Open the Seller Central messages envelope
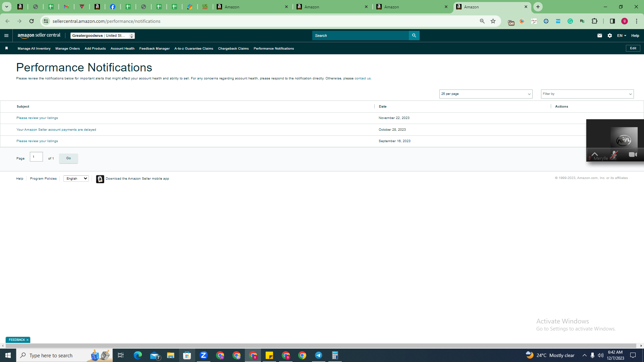The image size is (644, 362). [600, 36]
